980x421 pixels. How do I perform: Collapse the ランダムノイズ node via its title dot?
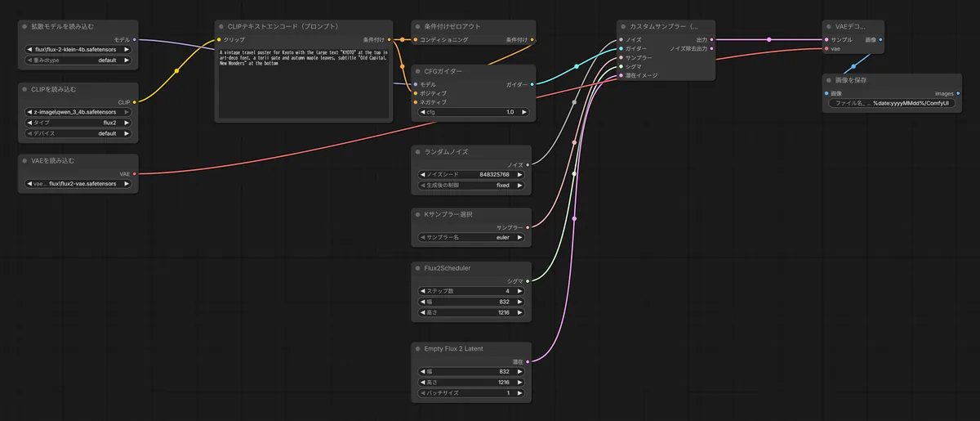(417, 151)
